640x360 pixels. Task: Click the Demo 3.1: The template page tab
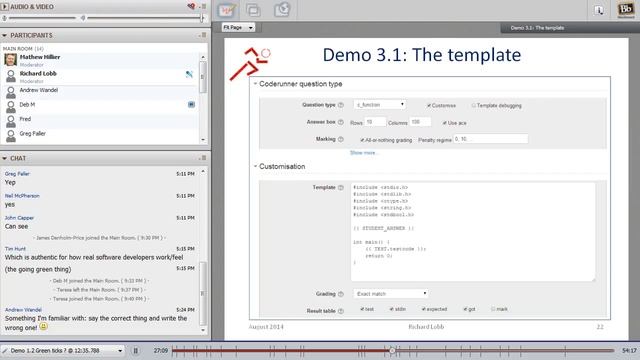click(x=537, y=28)
